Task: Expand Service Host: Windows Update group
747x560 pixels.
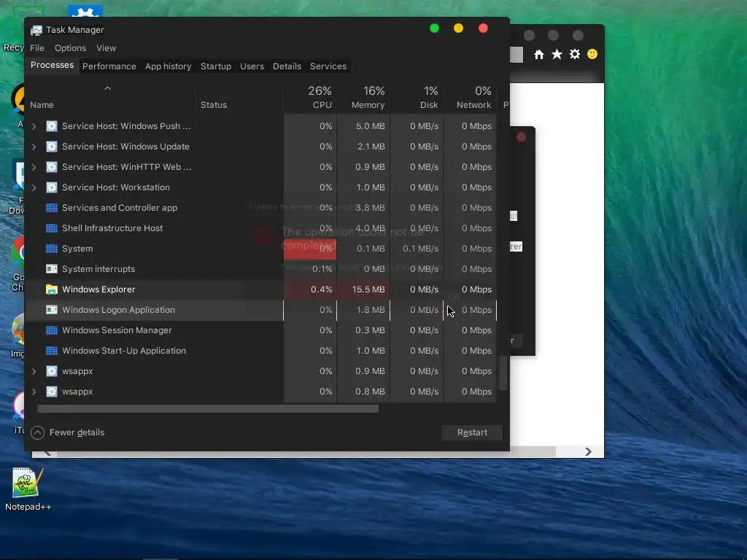Action: pyautogui.click(x=34, y=147)
